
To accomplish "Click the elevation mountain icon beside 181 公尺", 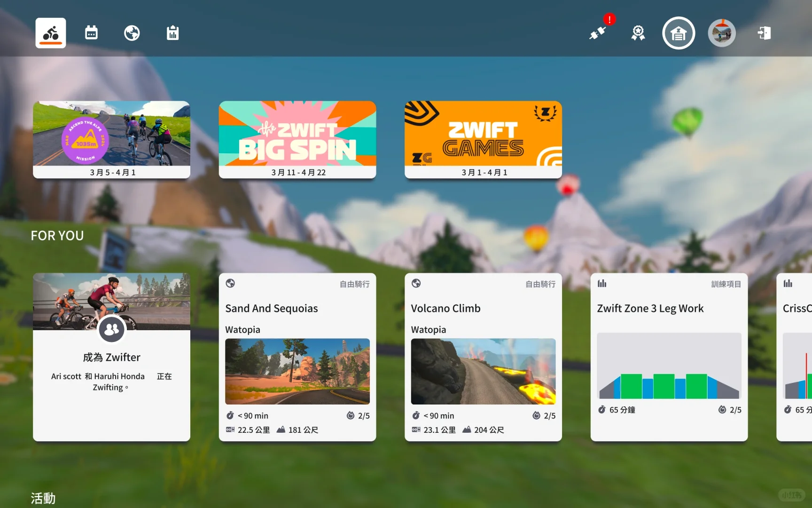I will tap(281, 429).
